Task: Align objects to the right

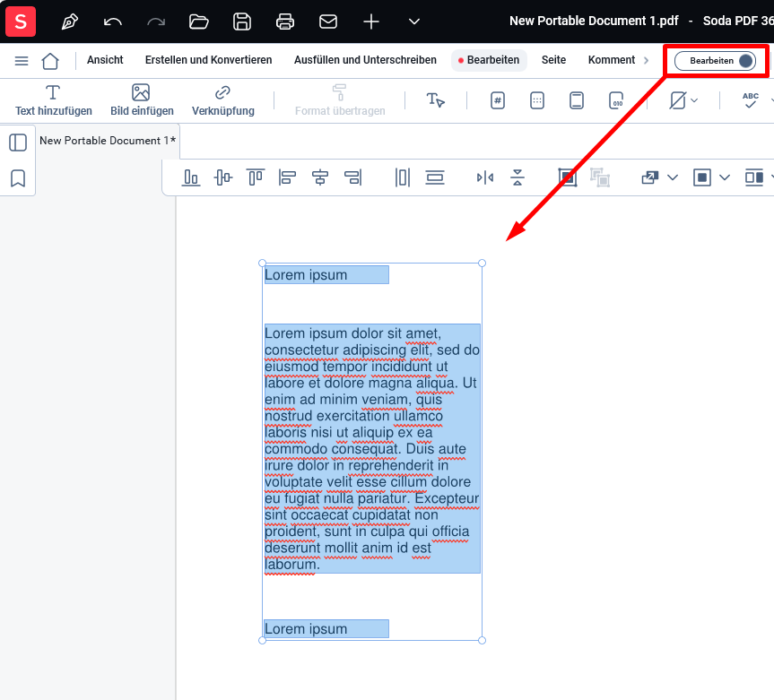Action: click(352, 177)
